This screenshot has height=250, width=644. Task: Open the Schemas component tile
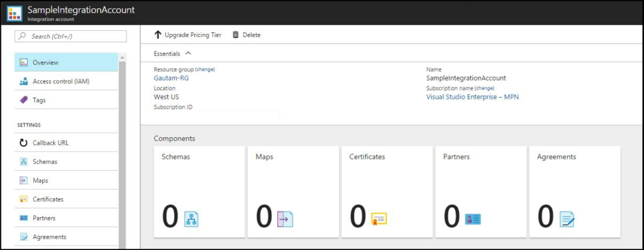point(199,191)
